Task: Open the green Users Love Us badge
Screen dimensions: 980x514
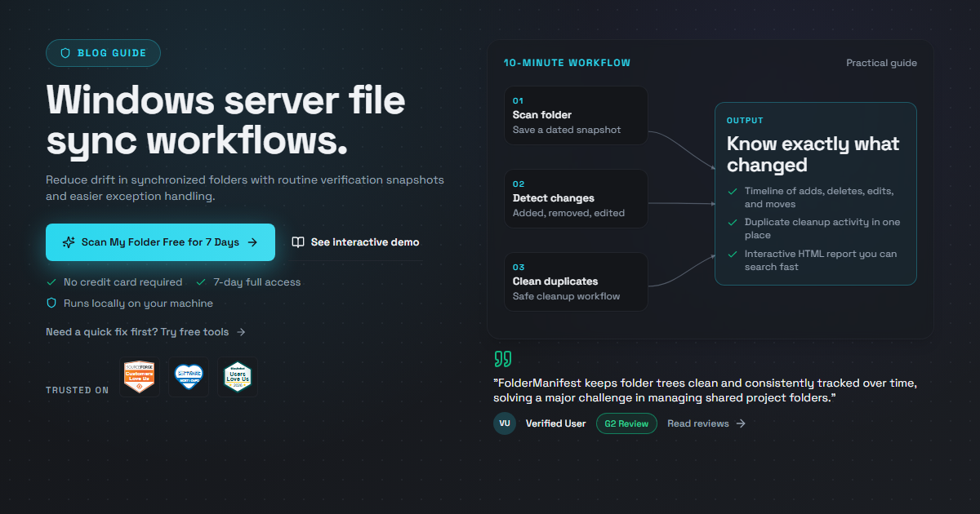Action: [x=238, y=377]
